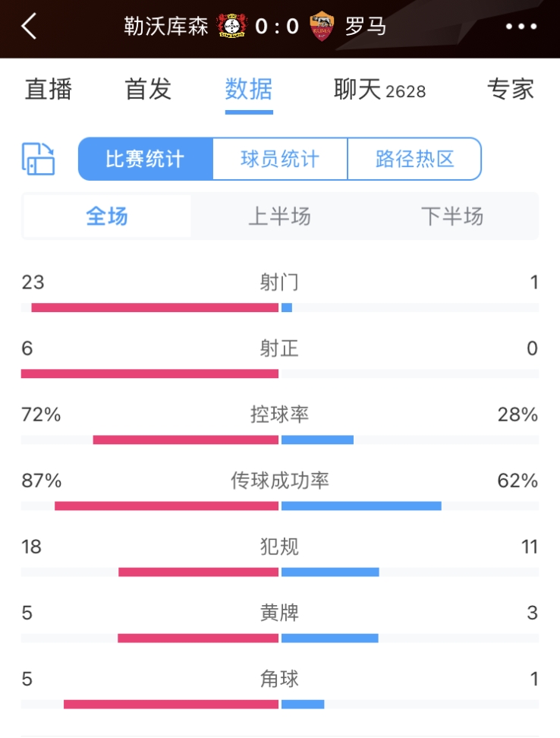Show 下半场 second half stats
Viewport: 560px width, 738px height.
click(x=452, y=216)
